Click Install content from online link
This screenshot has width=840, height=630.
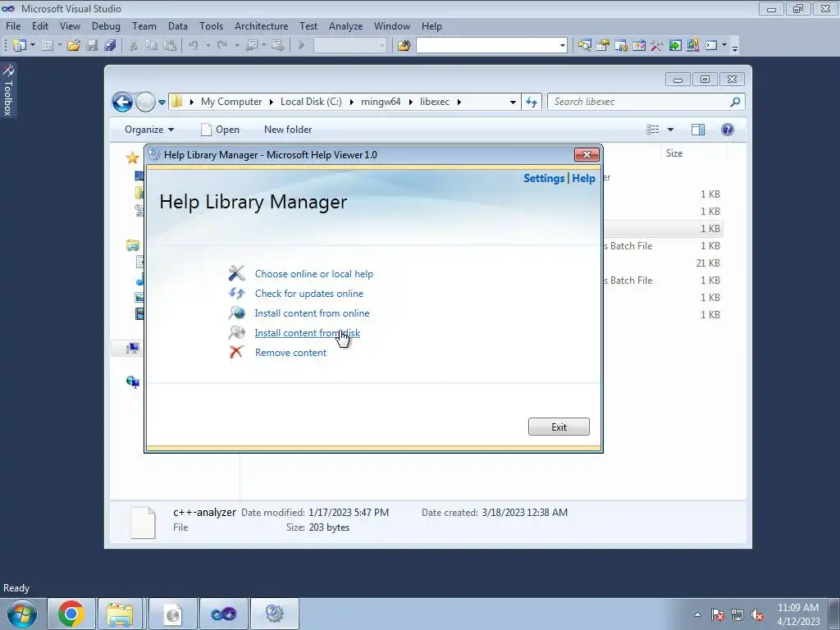(312, 313)
